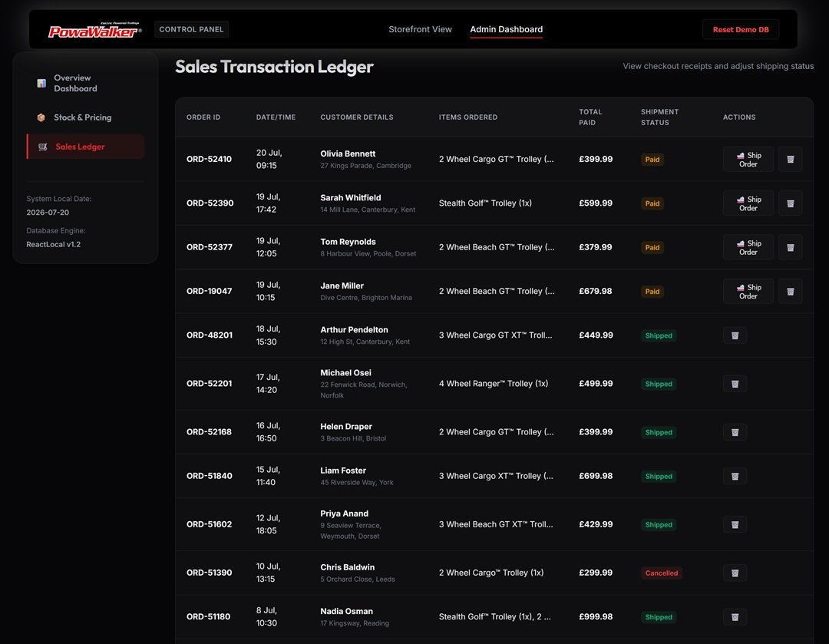Delete order ORD-52201 via trash icon
Screen dimensions: 829x644
click(x=735, y=384)
